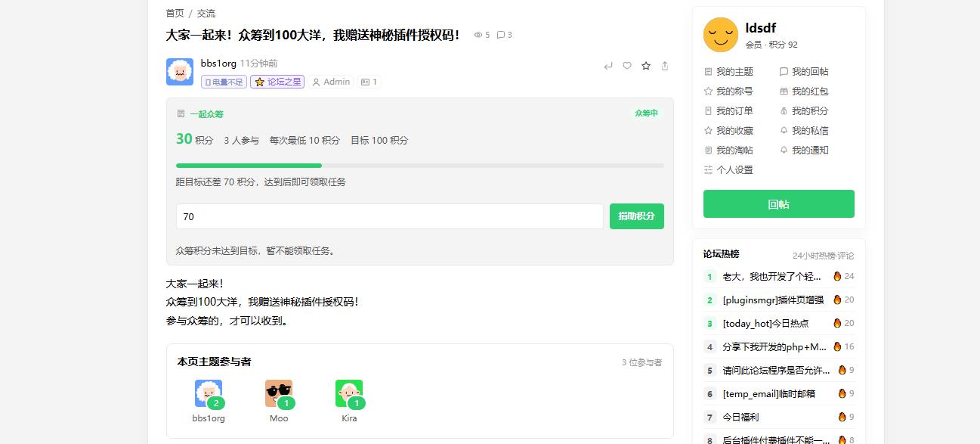Open hot topic 今日福利
The image size is (980, 444).
(740, 418)
